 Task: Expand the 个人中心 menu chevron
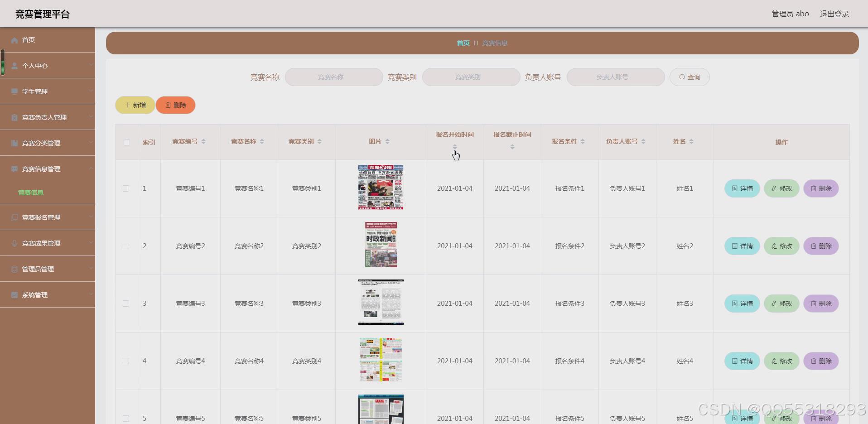point(91,65)
